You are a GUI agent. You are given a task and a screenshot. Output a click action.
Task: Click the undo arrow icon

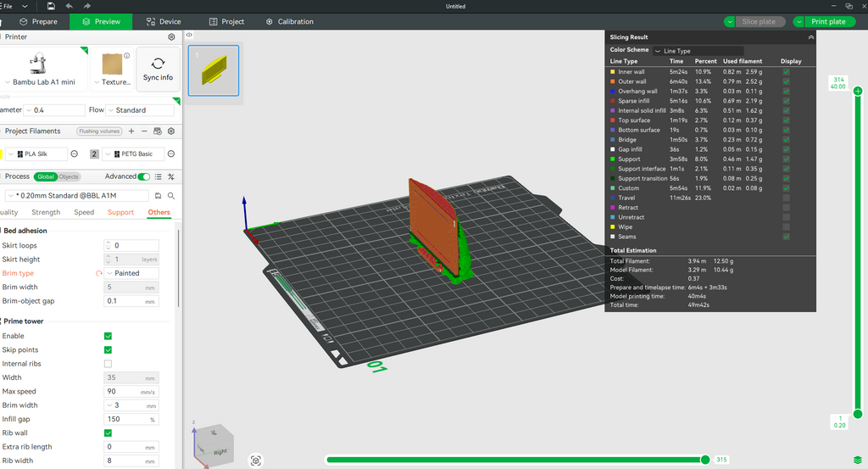pos(69,6)
